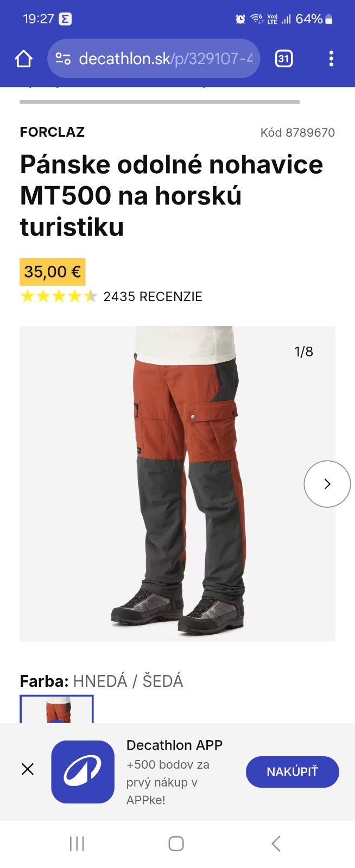Image resolution: width=355 pixels, height=868 pixels.
Task: Dismiss the Decathlon APP banner
Action: (x=28, y=769)
